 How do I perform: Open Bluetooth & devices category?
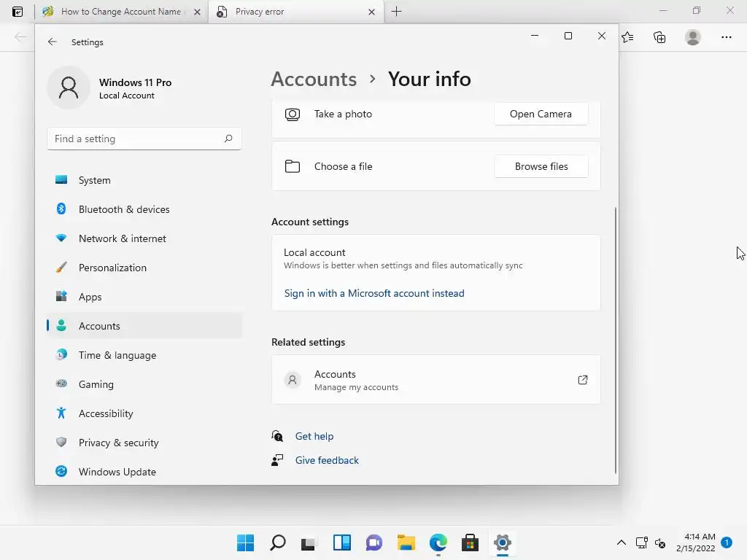[144, 209]
